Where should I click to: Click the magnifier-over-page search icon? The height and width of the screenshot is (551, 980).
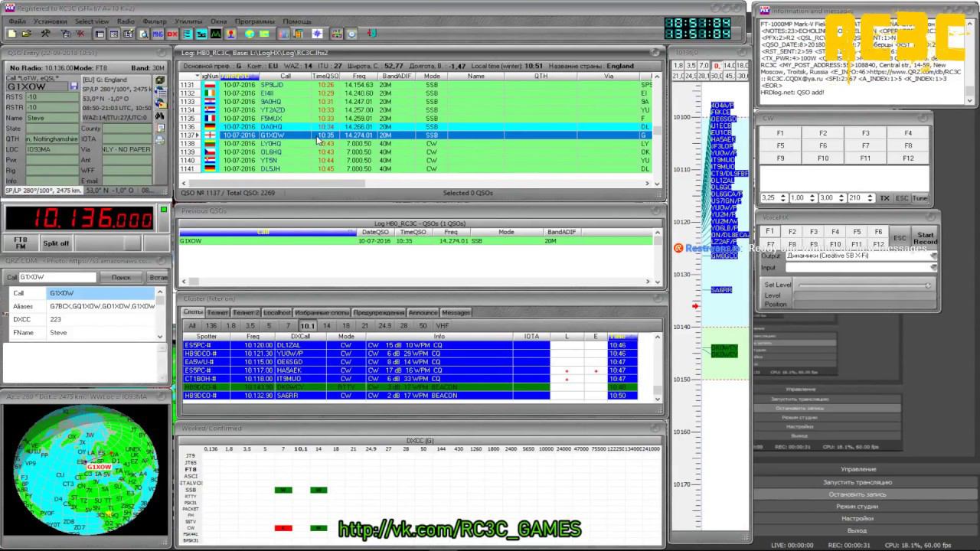143,34
